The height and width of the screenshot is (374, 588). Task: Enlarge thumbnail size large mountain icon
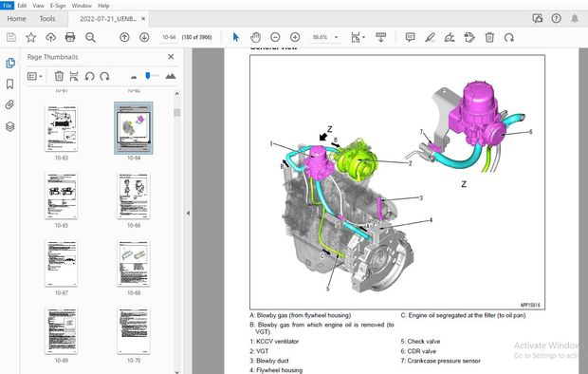pyautogui.click(x=171, y=76)
